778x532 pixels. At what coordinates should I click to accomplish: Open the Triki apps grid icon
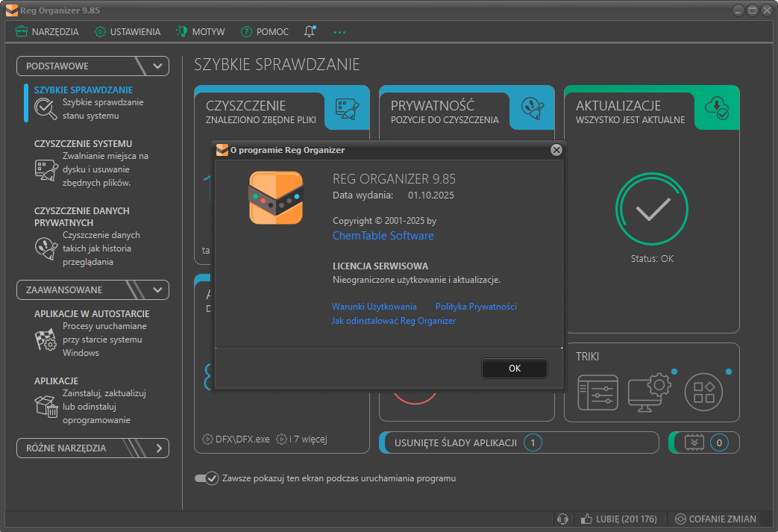pos(703,392)
